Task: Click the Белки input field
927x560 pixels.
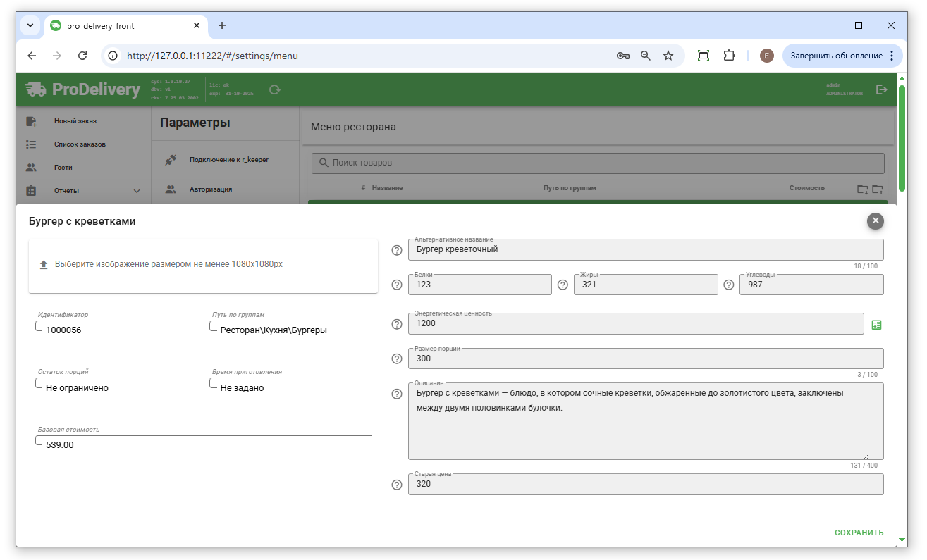Action: [479, 285]
